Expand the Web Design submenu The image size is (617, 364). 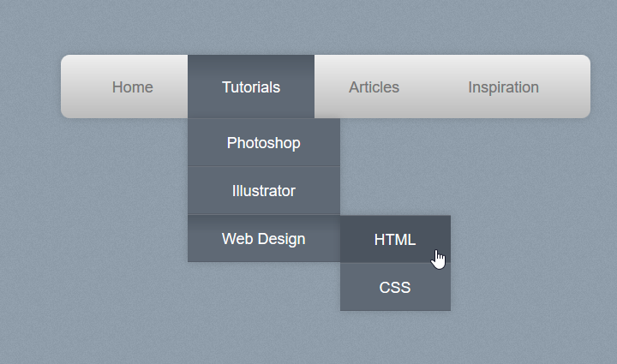click(x=263, y=239)
